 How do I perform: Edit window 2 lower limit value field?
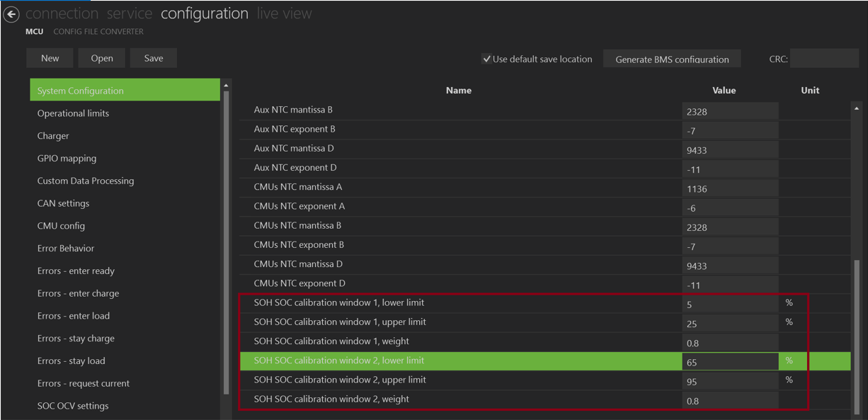729,362
